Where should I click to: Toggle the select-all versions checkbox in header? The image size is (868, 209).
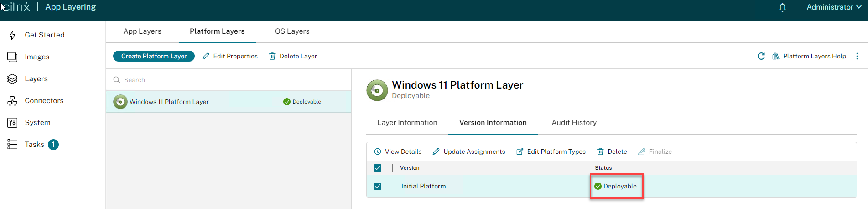click(x=378, y=168)
